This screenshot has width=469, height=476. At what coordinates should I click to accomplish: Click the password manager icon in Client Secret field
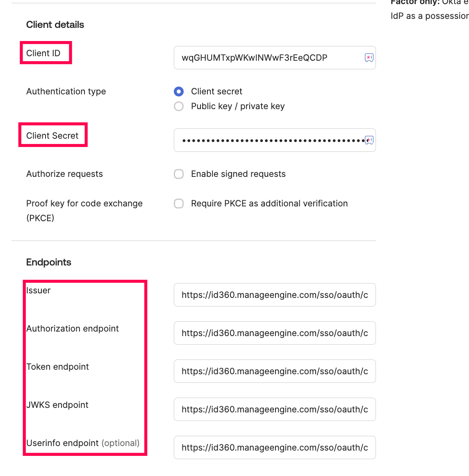pos(369,140)
